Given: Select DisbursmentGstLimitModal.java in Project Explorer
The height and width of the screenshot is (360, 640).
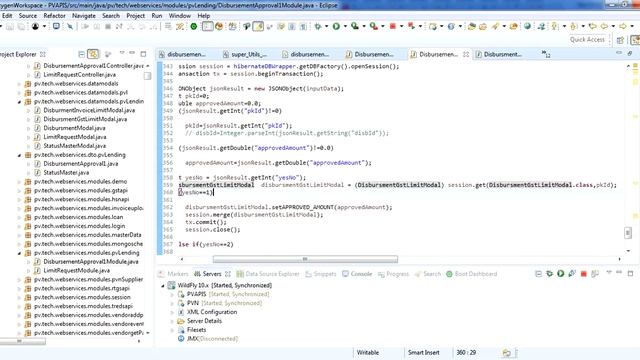Looking at the screenshot, I should pos(85,119).
